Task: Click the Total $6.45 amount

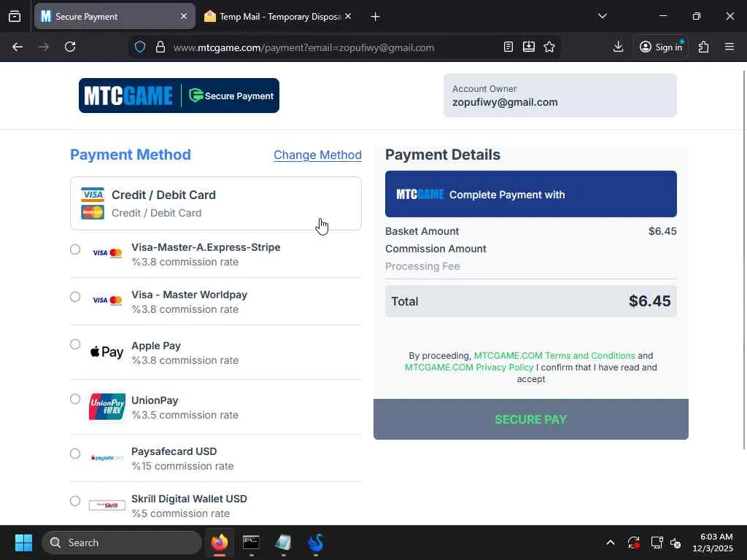Action: tap(649, 301)
